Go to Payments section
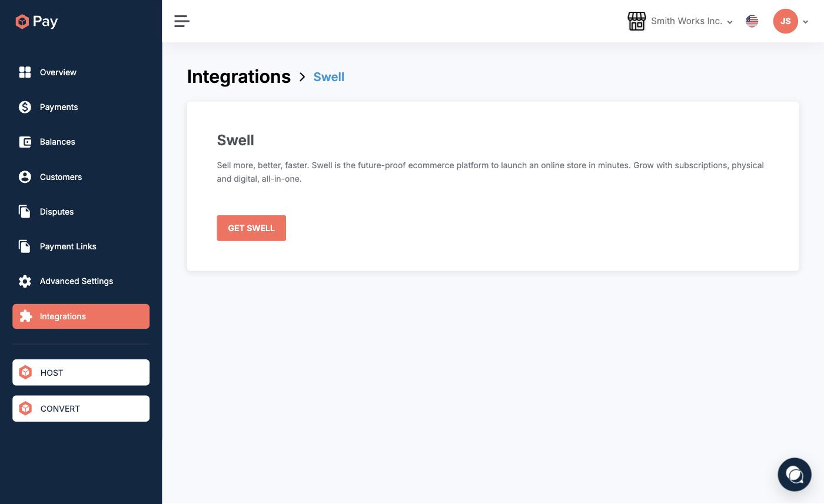824x504 pixels. point(81,107)
